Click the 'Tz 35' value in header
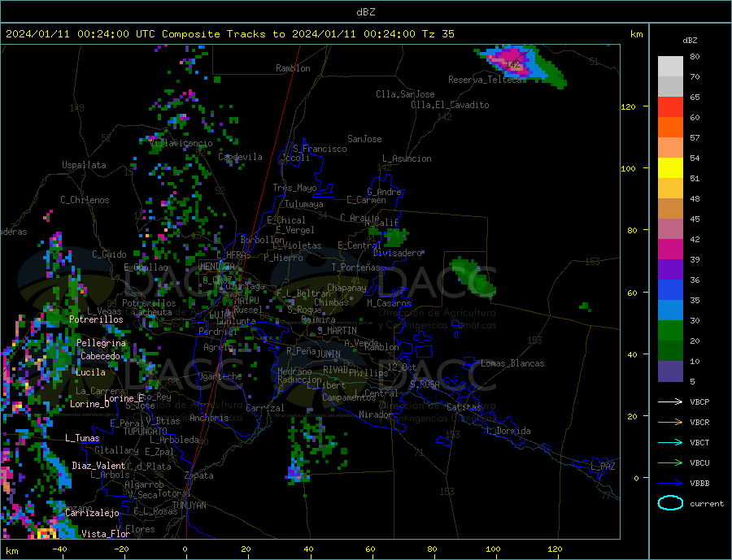732x560 pixels. [438, 34]
